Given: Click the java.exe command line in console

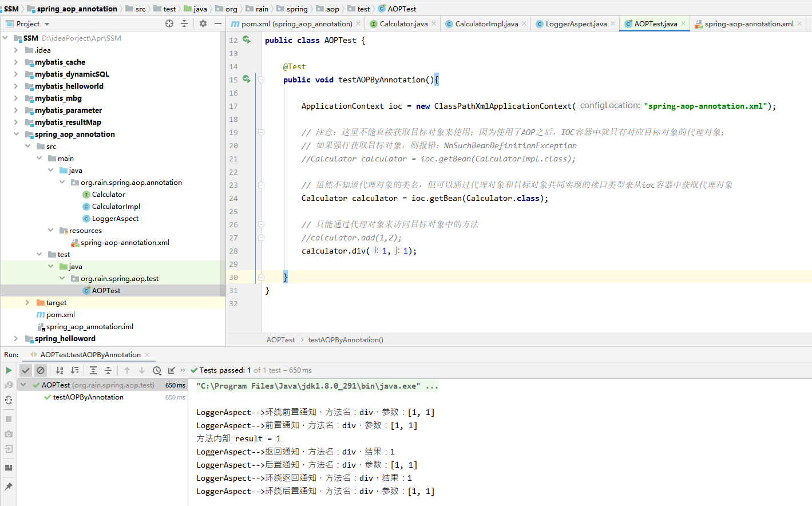Looking at the screenshot, I should pyautogui.click(x=317, y=386).
